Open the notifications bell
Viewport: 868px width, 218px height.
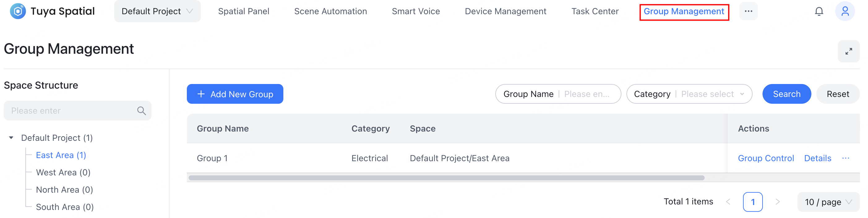(819, 11)
